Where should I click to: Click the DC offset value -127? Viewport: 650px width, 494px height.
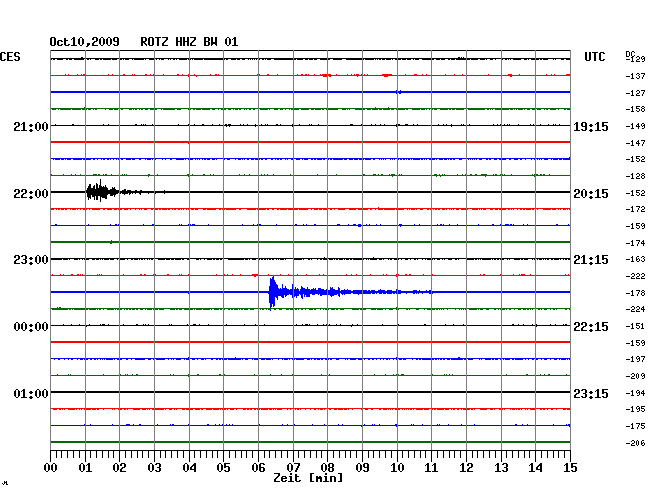635,93
